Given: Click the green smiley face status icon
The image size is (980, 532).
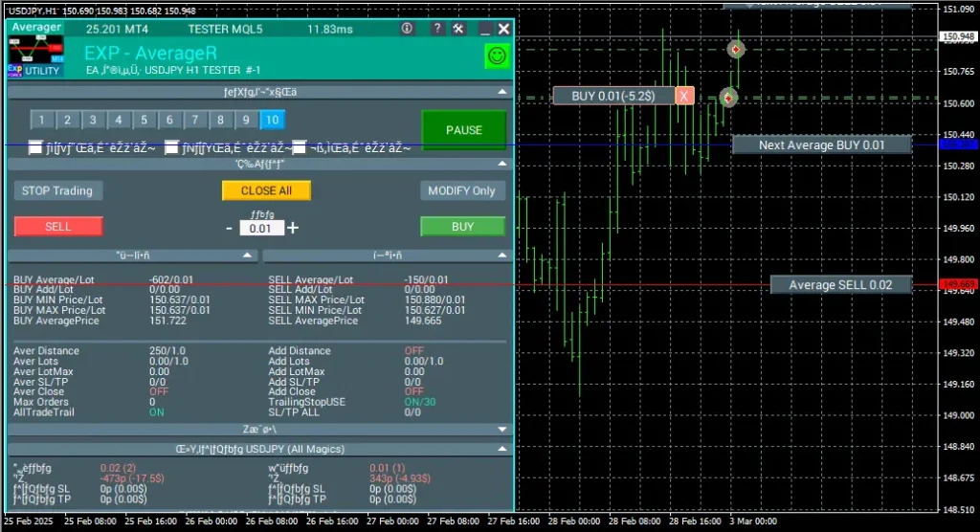Looking at the screenshot, I should (x=497, y=56).
